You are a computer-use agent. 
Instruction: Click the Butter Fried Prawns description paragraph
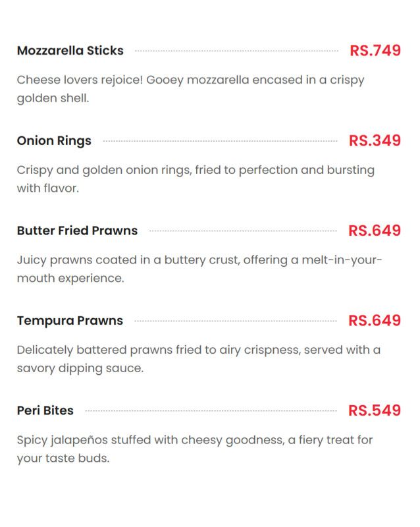click(x=199, y=269)
